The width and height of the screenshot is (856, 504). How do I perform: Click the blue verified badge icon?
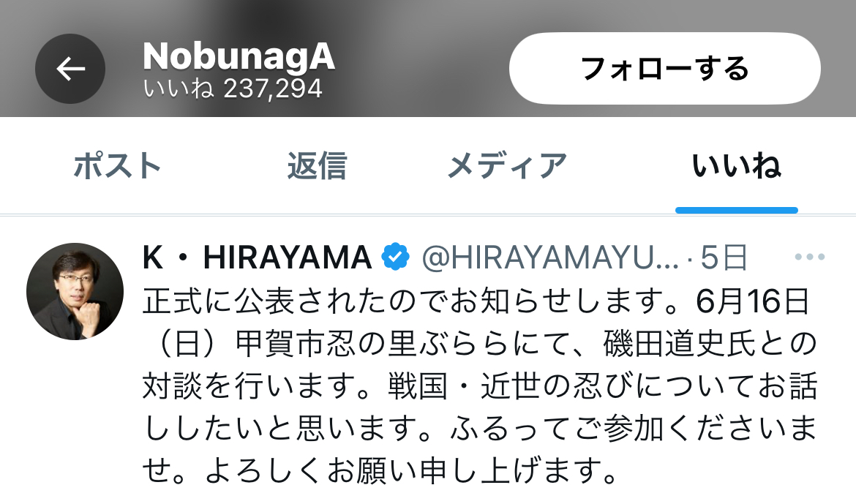[x=396, y=257]
